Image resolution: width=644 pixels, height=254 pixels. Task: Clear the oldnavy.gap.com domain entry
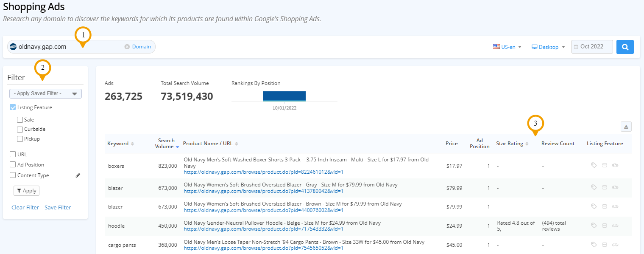click(x=127, y=47)
